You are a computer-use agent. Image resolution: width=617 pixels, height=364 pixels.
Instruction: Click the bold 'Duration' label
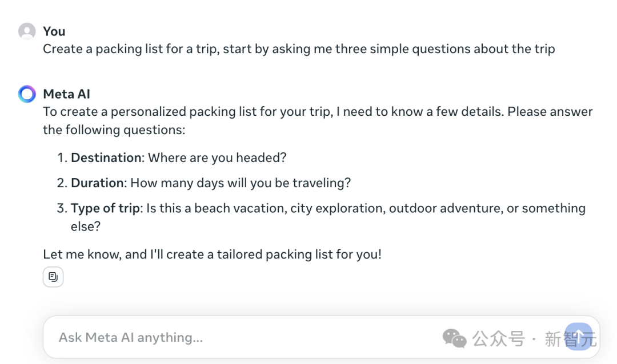click(97, 183)
